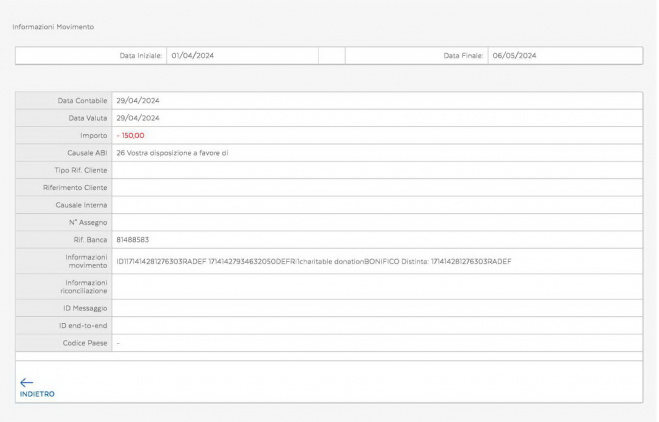Click the Informazioni movimento detail text
Viewport: 659px width, 422px height.
point(313,261)
